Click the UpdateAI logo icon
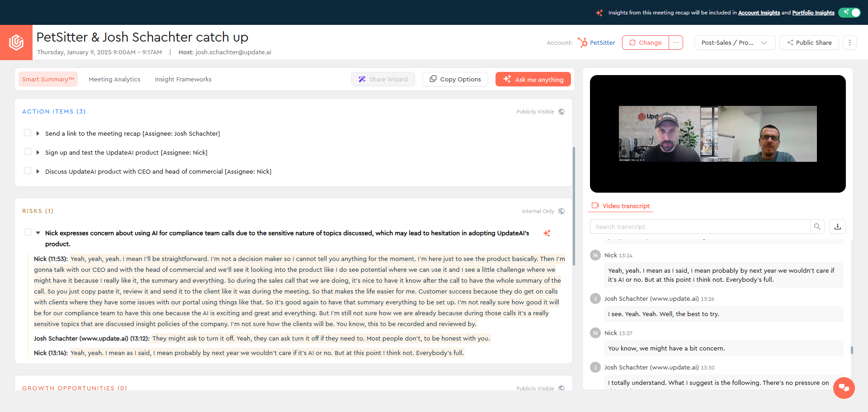Screen dimensions: 868x412 point(16,43)
